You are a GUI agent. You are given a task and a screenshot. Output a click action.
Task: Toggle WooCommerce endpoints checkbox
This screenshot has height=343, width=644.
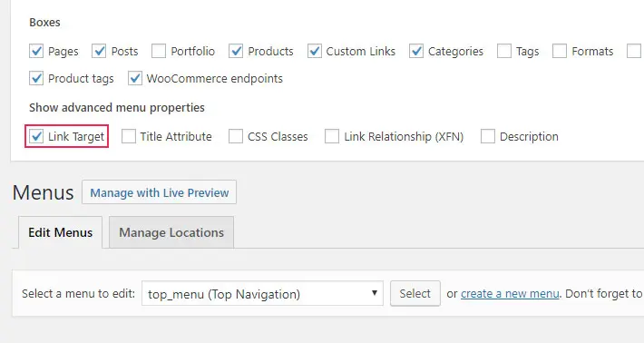coord(135,78)
